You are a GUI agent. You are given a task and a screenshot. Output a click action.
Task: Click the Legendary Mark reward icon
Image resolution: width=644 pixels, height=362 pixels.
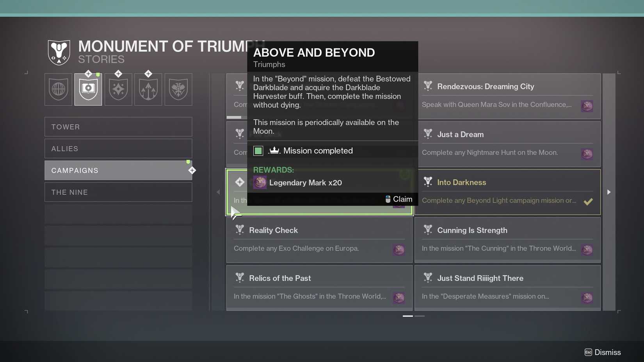[260, 182]
